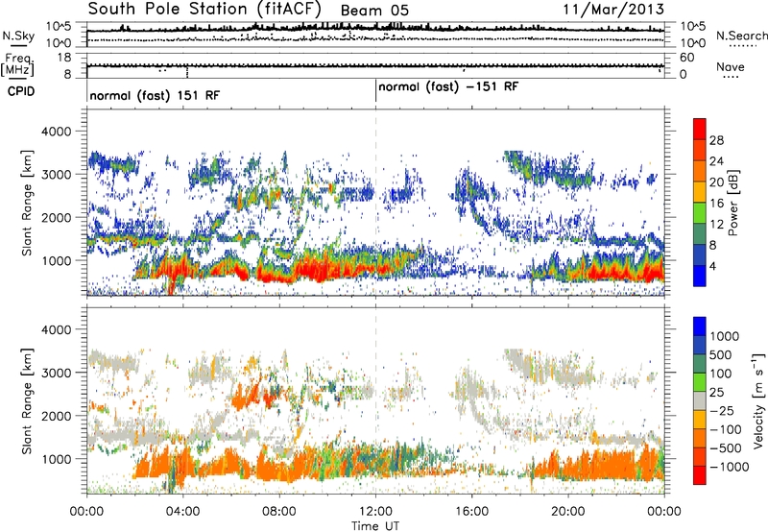768x532 pixels.
Task: Click the "N.Search" legend label
Action: [x=742, y=36]
